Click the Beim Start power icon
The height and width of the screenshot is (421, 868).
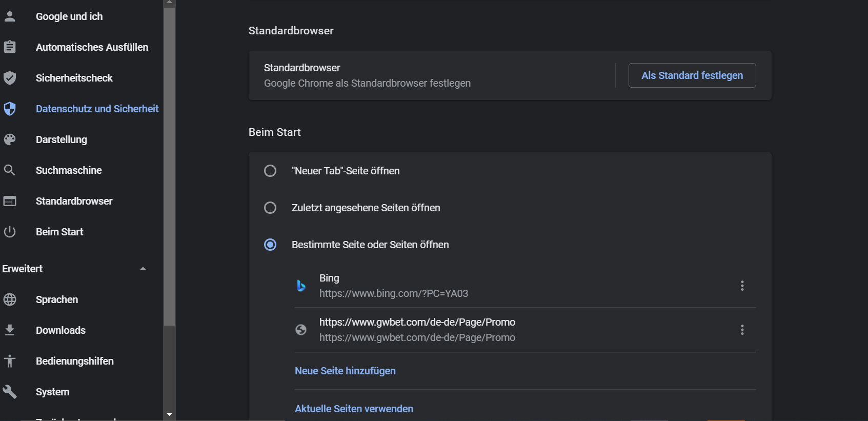tap(10, 232)
